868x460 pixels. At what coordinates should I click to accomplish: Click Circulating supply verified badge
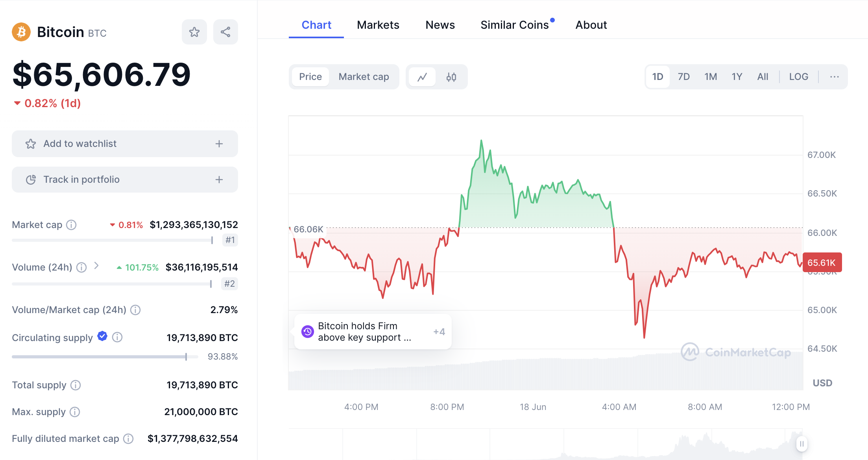tap(102, 336)
